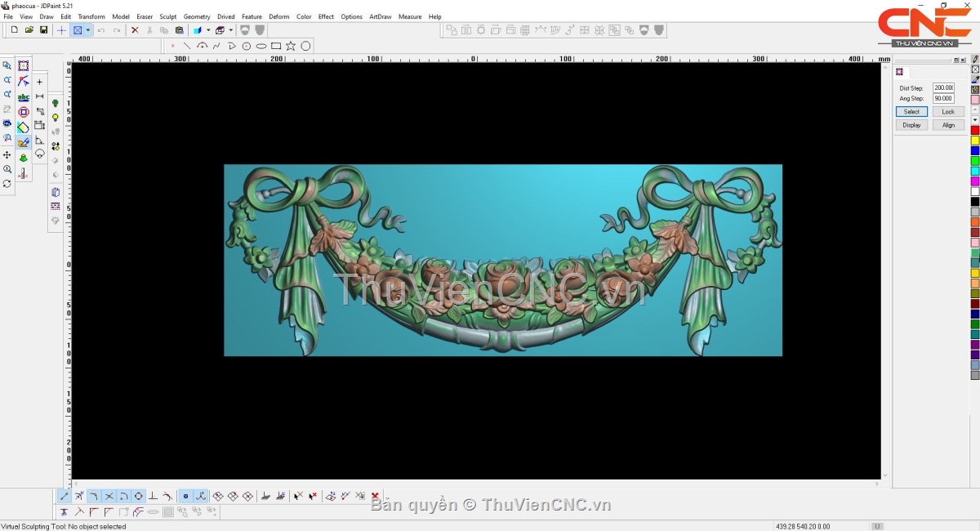Toggle the grid point snap button
Viewport: 980px width, 531px height.
tap(185, 496)
